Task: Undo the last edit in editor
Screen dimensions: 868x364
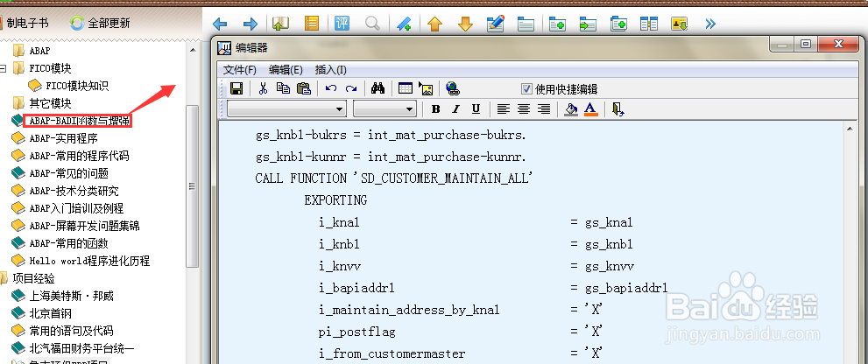Action: (331, 88)
